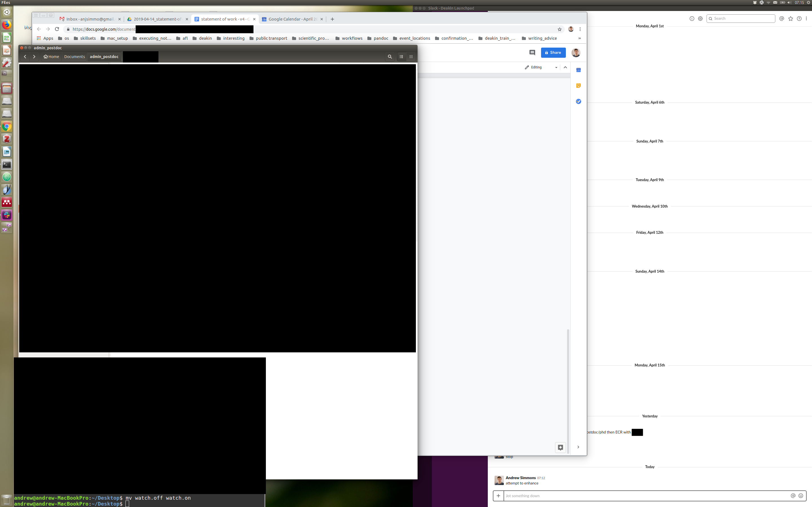Expand the hidden bookmarks overflow chevron
This screenshot has height=507, width=812.
pos(579,38)
